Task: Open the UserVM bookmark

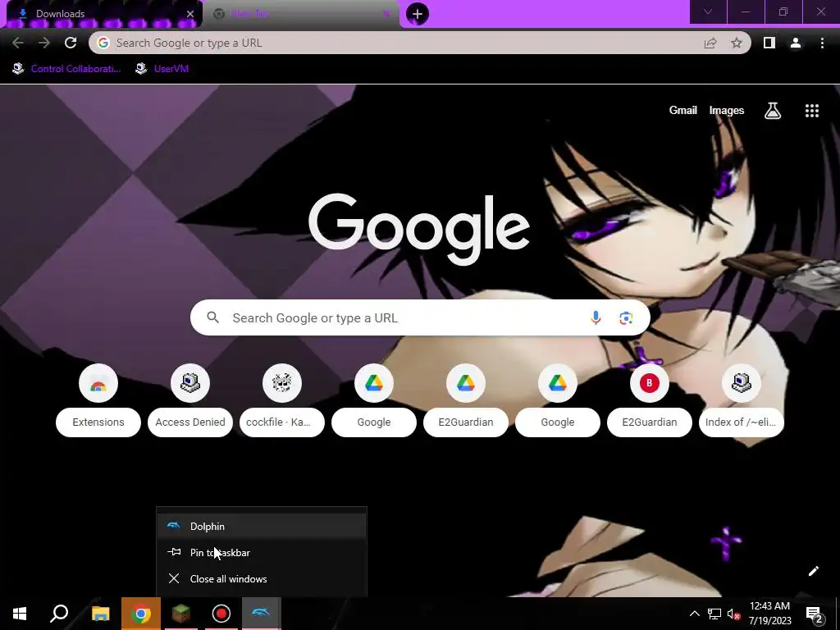Action: pyautogui.click(x=162, y=69)
